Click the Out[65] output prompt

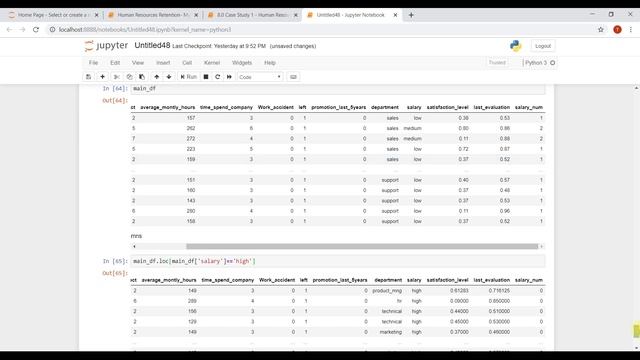point(115,273)
